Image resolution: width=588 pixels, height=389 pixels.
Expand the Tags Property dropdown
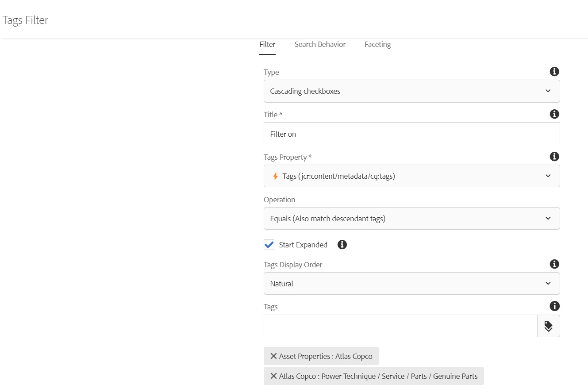(411, 176)
